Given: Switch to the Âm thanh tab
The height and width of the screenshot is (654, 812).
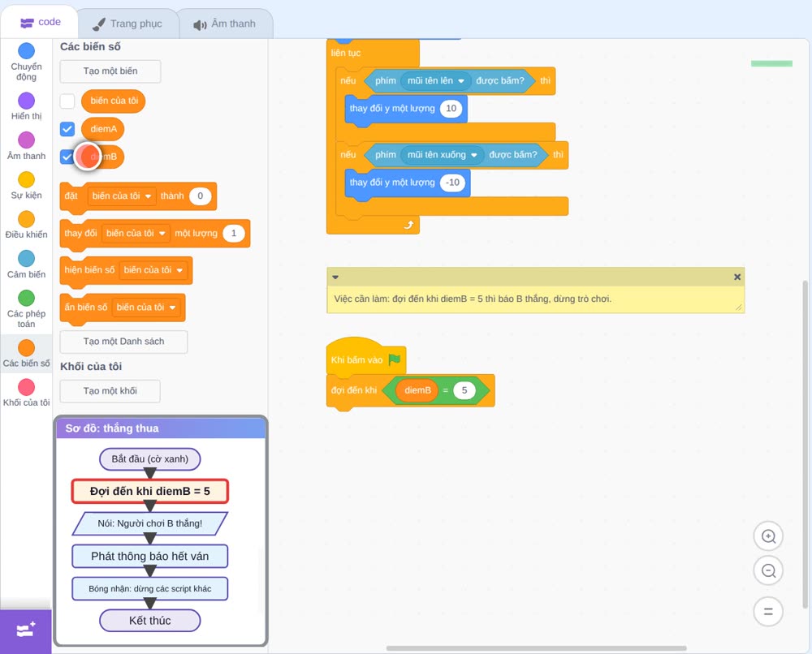Looking at the screenshot, I should pos(225,24).
